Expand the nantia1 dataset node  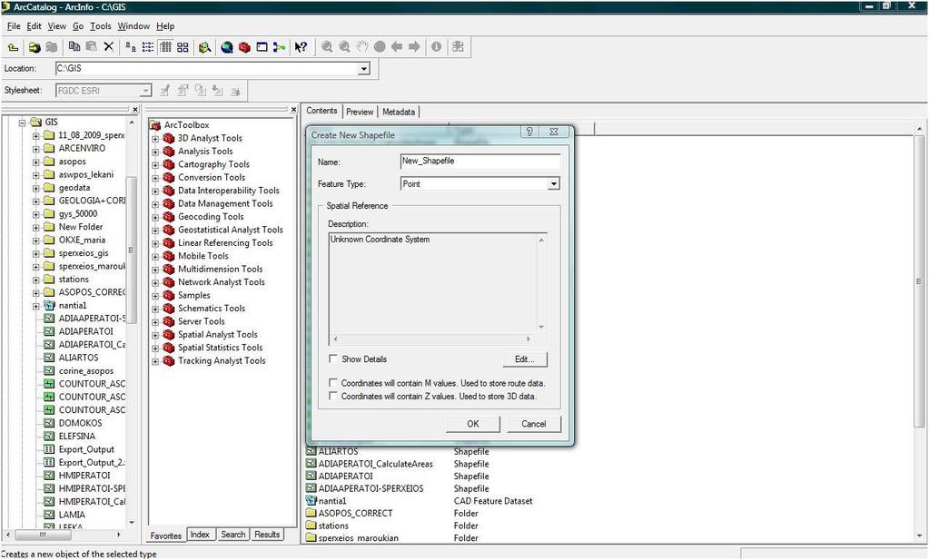tap(35, 306)
